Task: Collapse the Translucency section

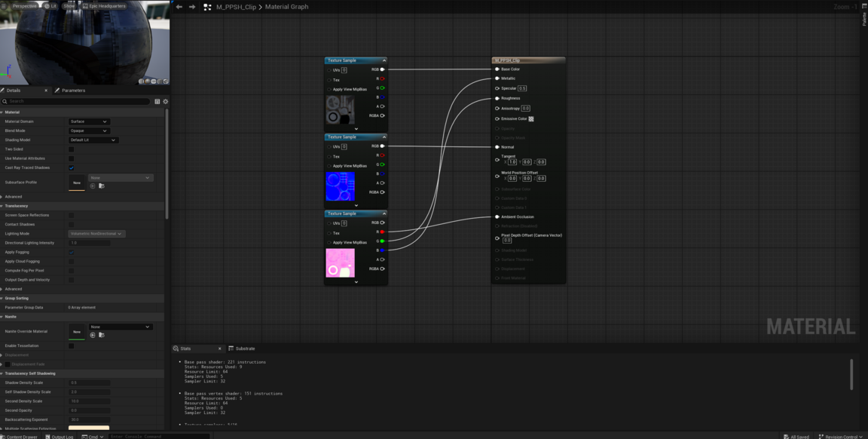Action: [2, 206]
